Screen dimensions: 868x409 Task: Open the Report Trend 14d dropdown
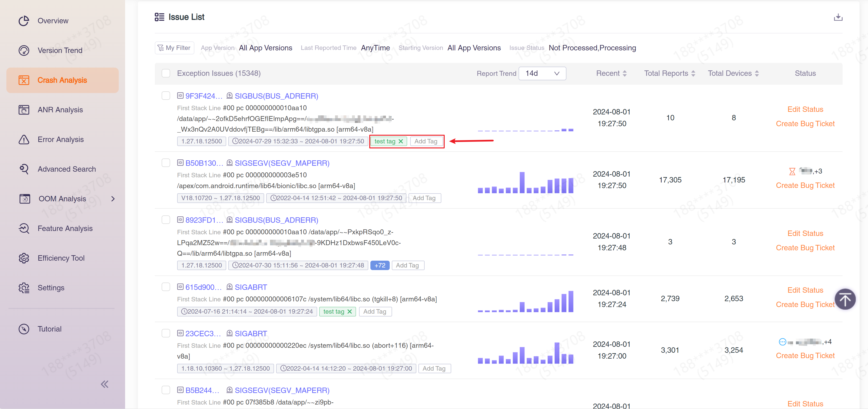542,73
